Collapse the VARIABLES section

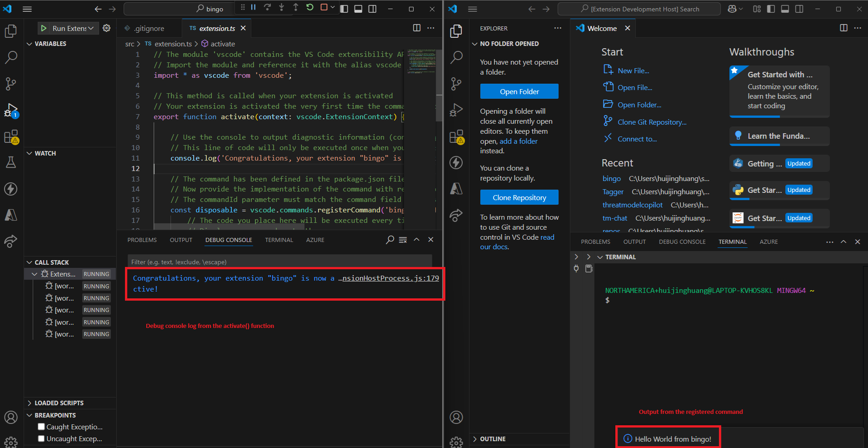(x=30, y=44)
